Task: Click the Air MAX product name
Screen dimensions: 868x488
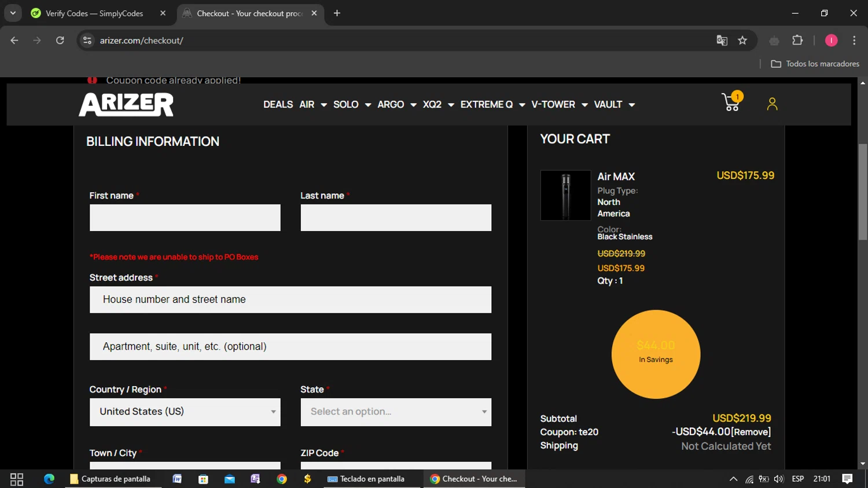Action: (x=616, y=177)
